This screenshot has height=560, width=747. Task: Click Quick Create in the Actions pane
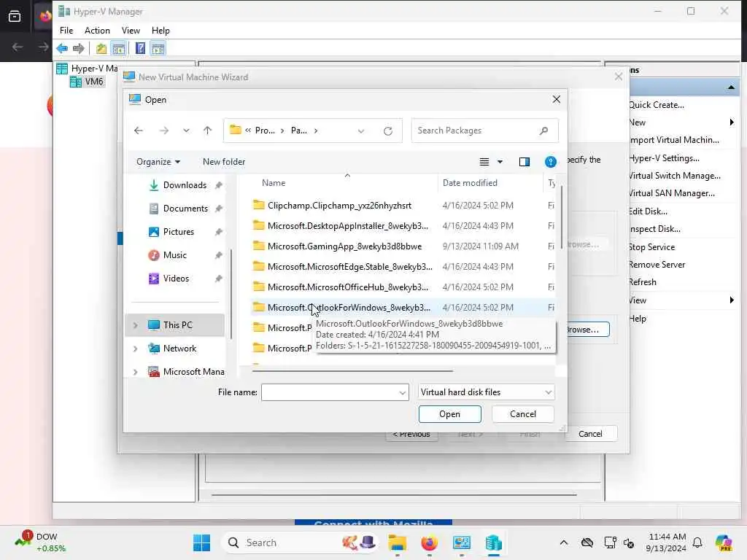pyautogui.click(x=657, y=105)
